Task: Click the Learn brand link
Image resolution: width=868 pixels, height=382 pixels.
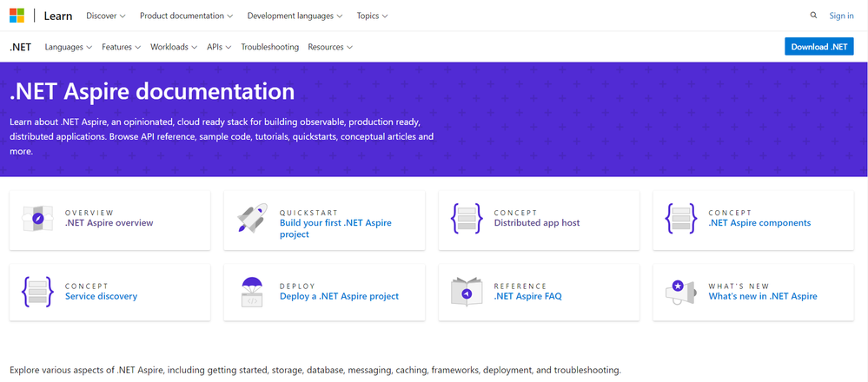Action: pyautogui.click(x=58, y=16)
